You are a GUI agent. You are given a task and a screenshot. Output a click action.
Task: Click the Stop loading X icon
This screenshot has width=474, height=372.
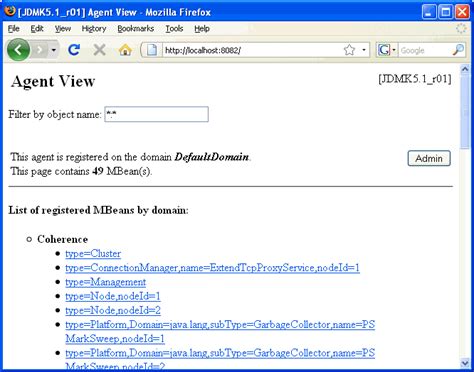click(x=99, y=50)
